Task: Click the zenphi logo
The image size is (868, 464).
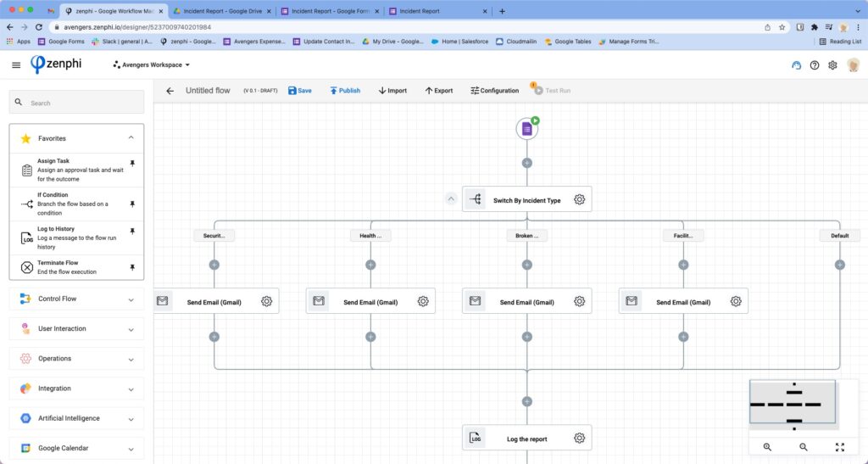Action: [x=56, y=64]
